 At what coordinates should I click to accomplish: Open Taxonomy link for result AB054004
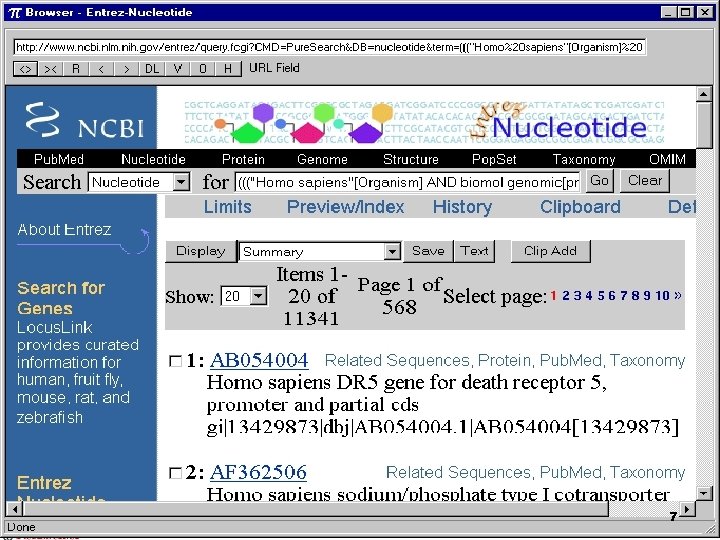coord(648,360)
